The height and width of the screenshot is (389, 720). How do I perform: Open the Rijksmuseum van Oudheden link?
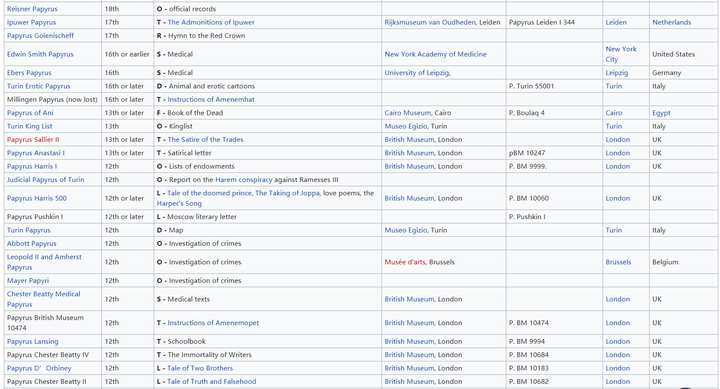pos(430,22)
